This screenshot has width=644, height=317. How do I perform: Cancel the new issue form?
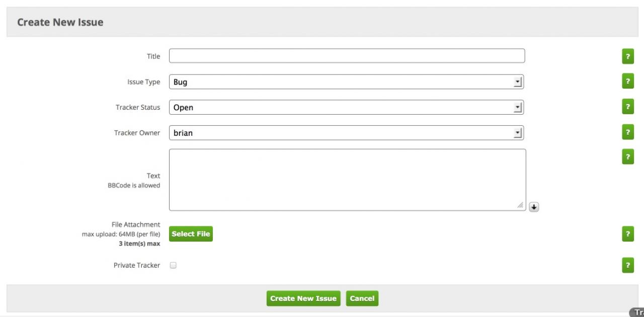(x=362, y=298)
